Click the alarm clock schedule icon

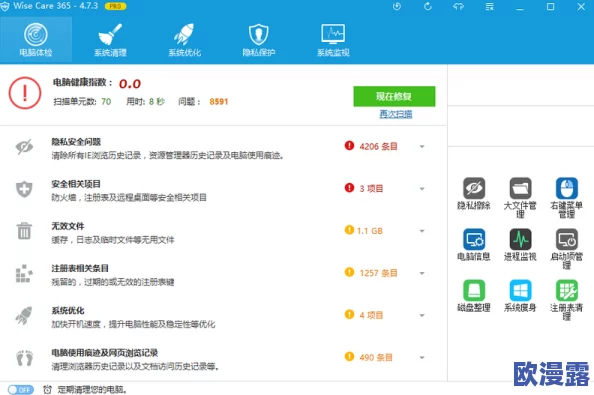(47, 389)
